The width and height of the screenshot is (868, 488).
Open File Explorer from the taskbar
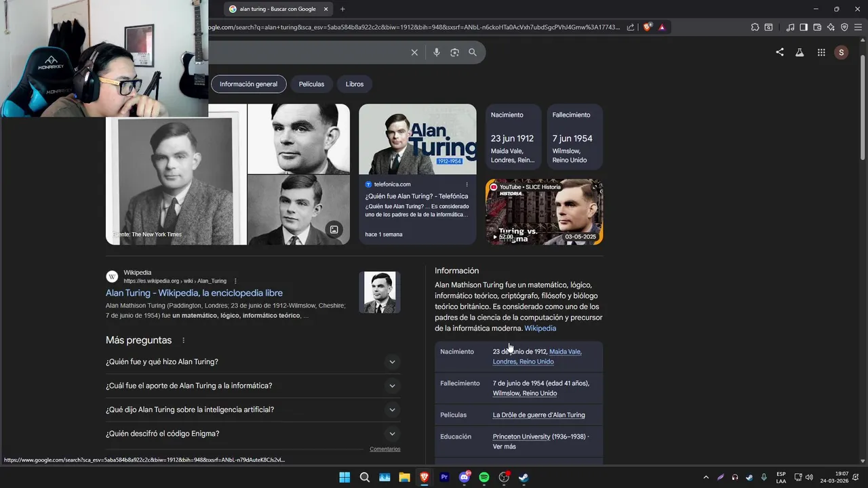[404, 477]
